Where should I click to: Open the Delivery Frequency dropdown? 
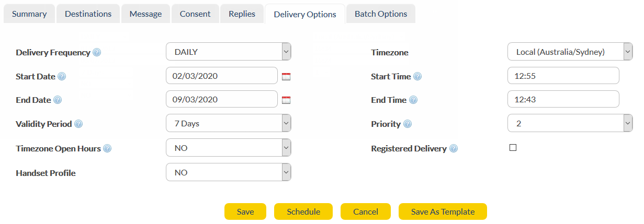229,52
